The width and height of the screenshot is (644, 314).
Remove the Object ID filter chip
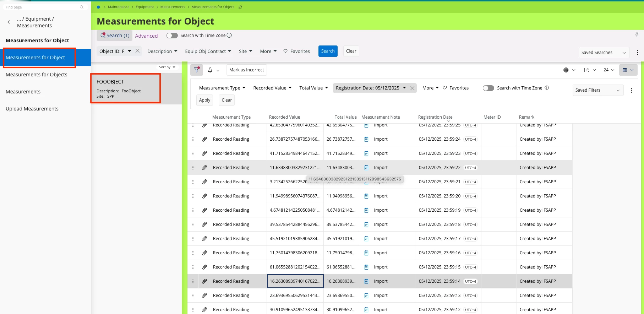[x=137, y=51]
